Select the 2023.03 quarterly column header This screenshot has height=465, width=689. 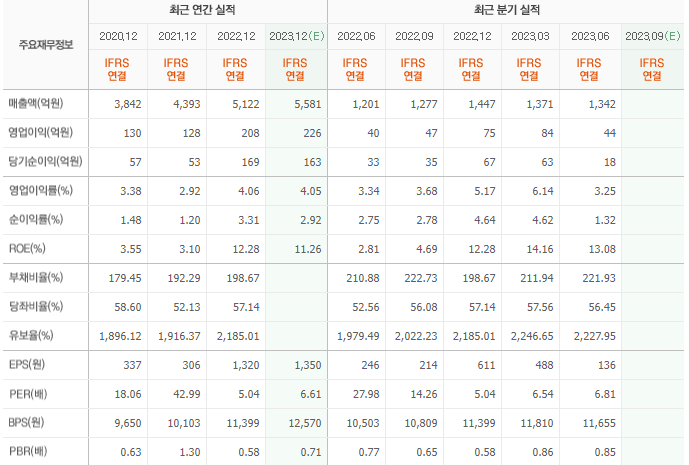click(530, 36)
